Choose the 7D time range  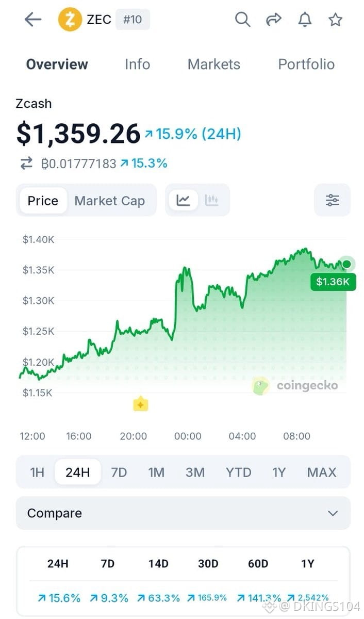click(119, 472)
